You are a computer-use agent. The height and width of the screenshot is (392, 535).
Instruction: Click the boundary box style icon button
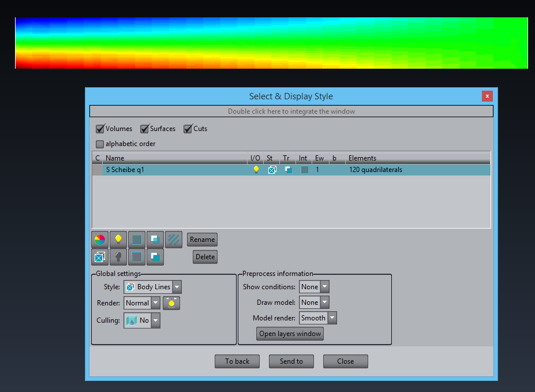[100, 257]
